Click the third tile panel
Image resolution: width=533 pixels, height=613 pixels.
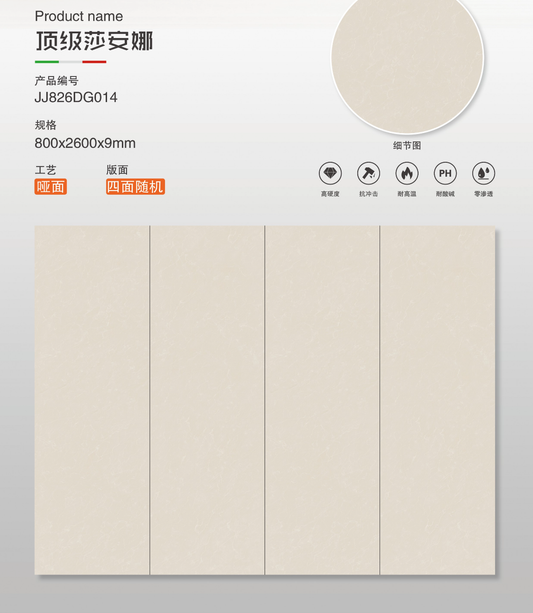coord(322,400)
